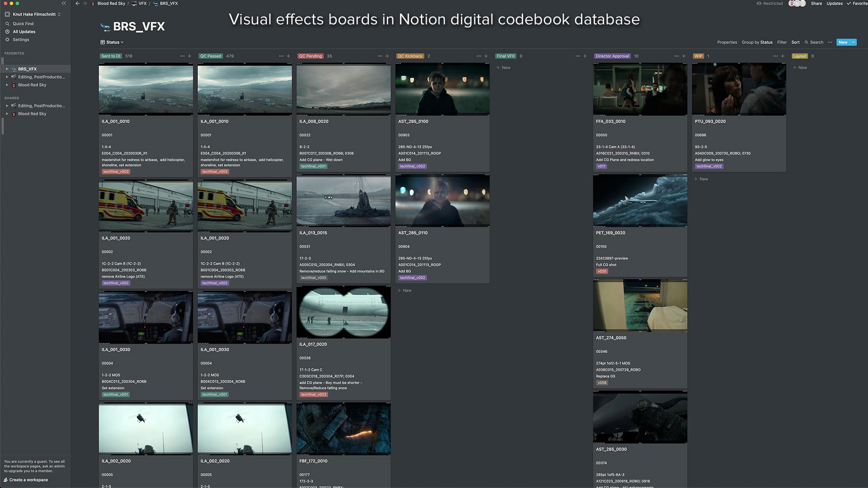Expand BRS_VFX page tree in Favorites
This screenshot has width=868, height=488.
point(7,69)
